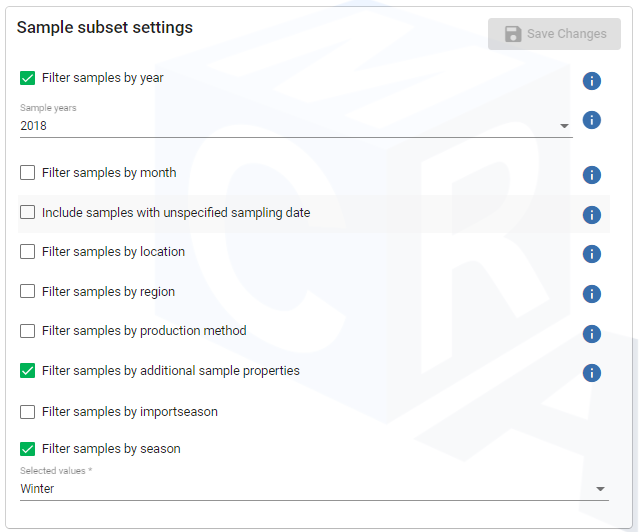Image resolution: width=639 pixels, height=532 pixels.
Task: Enable Filter samples by production method
Action: click(28, 331)
